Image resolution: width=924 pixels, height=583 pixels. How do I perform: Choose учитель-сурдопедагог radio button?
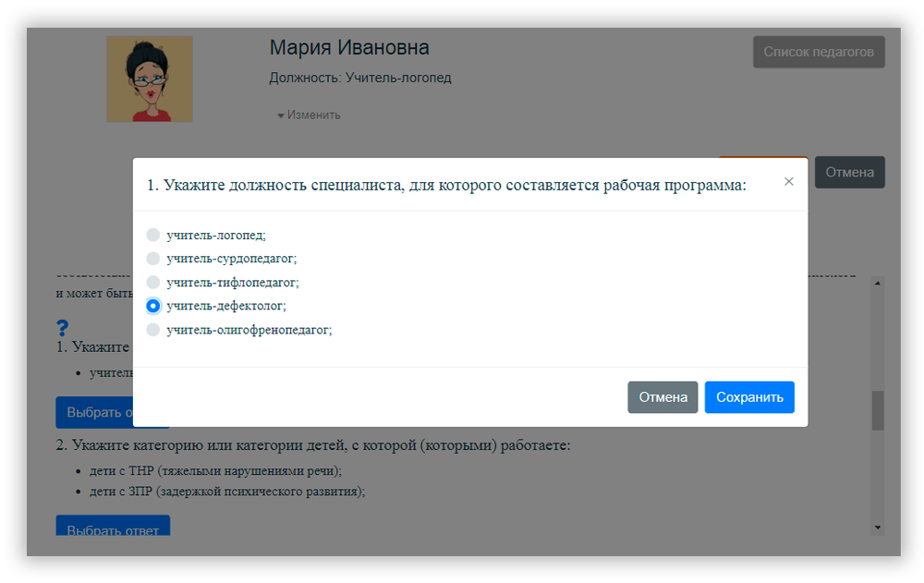[x=153, y=259]
